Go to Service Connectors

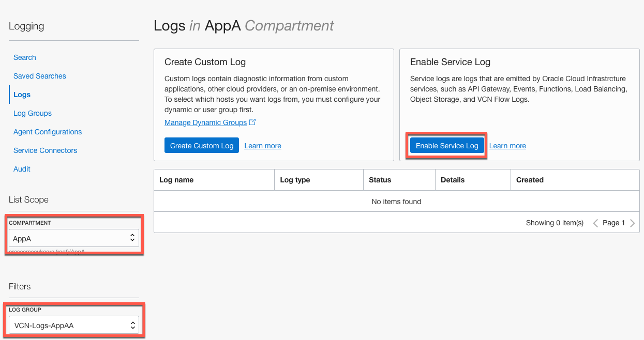point(46,150)
